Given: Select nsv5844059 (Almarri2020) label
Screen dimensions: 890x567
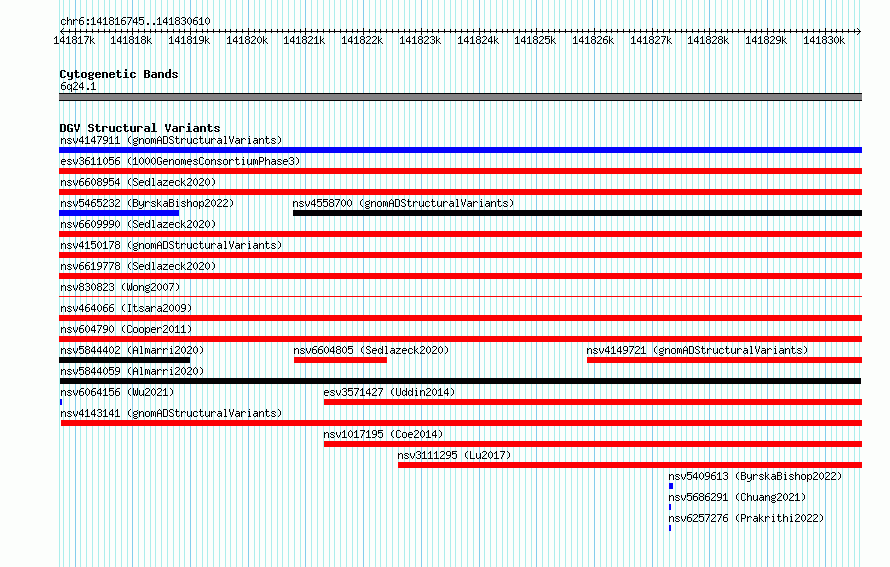Looking at the screenshot, I should pyautogui.click(x=132, y=371).
